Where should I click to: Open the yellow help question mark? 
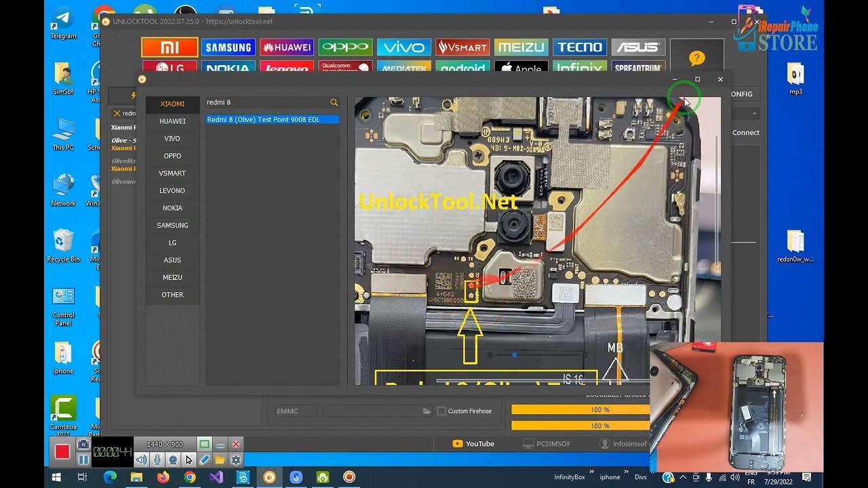[x=696, y=59]
